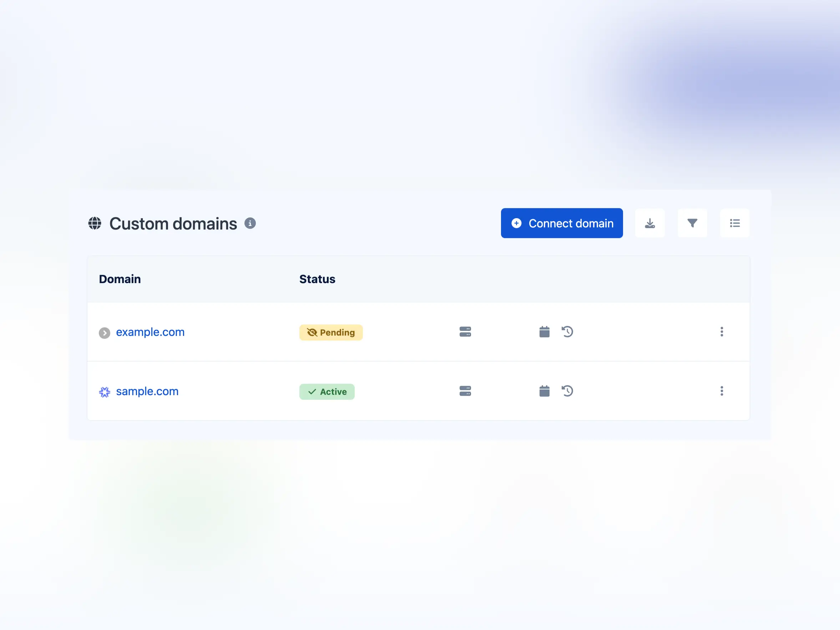Open the list view icon in the toolbar
The height and width of the screenshot is (630, 840).
(735, 223)
